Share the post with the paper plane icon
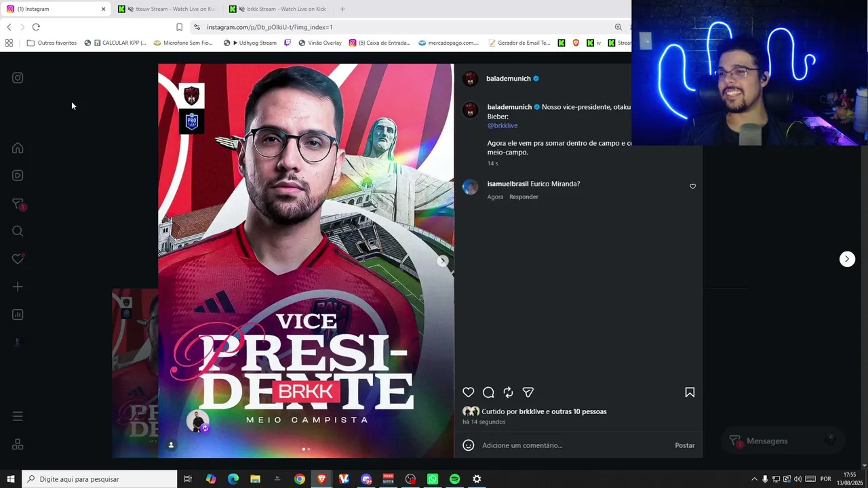868x488 pixels. pyautogui.click(x=528, y=392)
